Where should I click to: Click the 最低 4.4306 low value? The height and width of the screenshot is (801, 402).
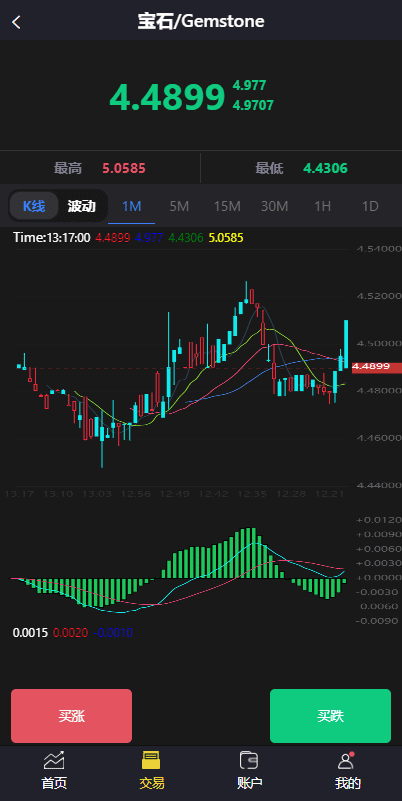(x=325, y=169)
